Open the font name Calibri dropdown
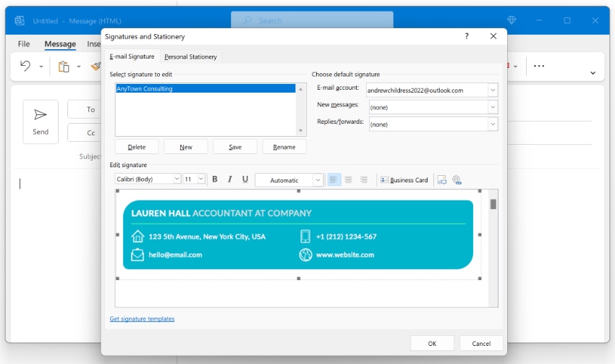 pyautogui.click(x=177, y=179)
